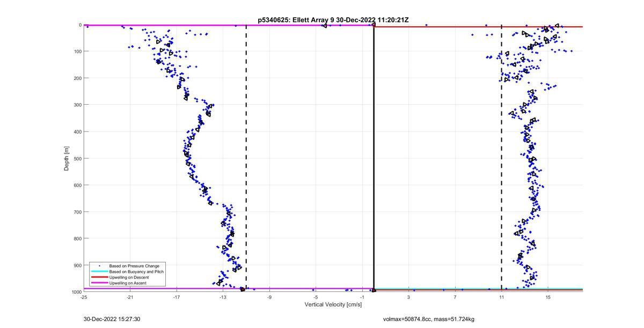Image resolution: width=644 pixels, height=328 pixels.
Task: Click the depth tick label "500"
Action: [x=77, y=158]
